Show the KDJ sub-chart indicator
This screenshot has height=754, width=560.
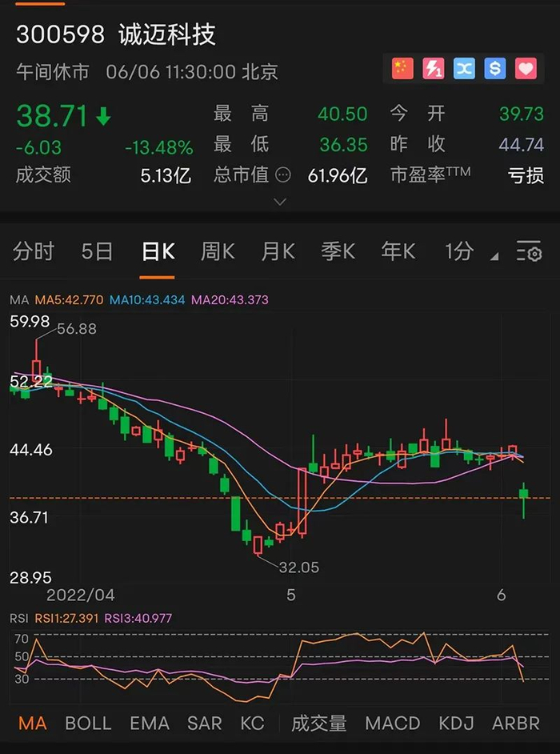[456, 724]
